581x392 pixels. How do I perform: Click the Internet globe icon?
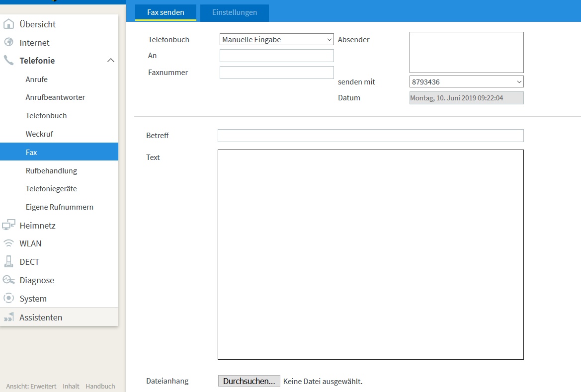8,42
